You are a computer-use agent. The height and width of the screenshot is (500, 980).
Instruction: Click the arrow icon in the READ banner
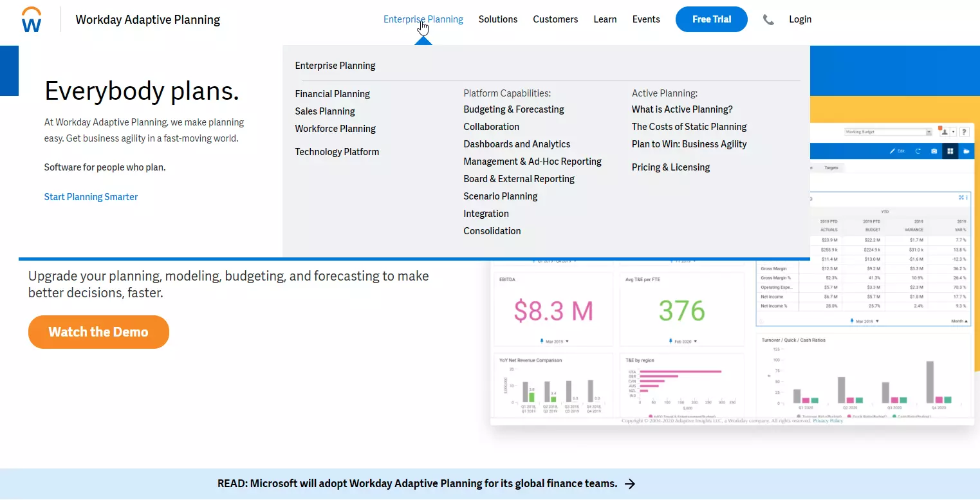[x=630, y=484]
